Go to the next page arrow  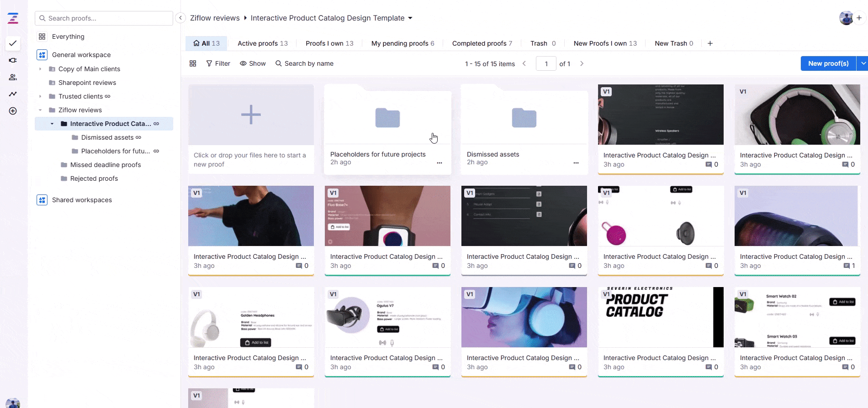582,63
